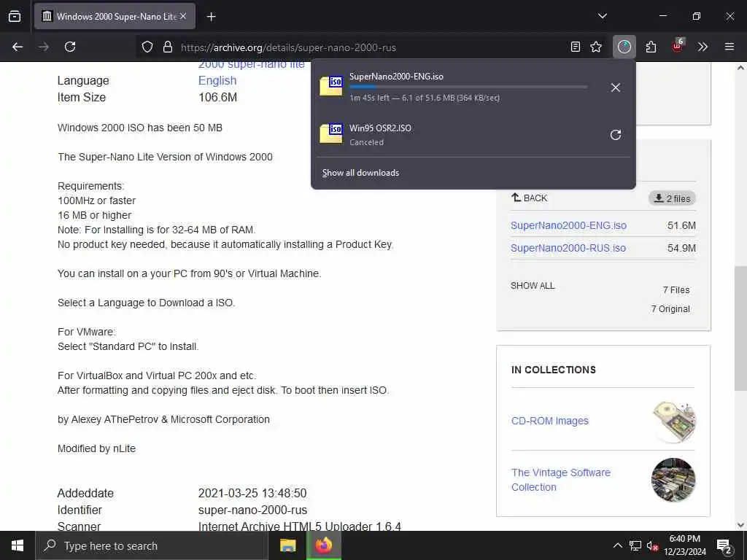Screen dimensions: 747x560
Task: Cancel SuperNano2000-ENG.iso download
Action: click(616, 87)
